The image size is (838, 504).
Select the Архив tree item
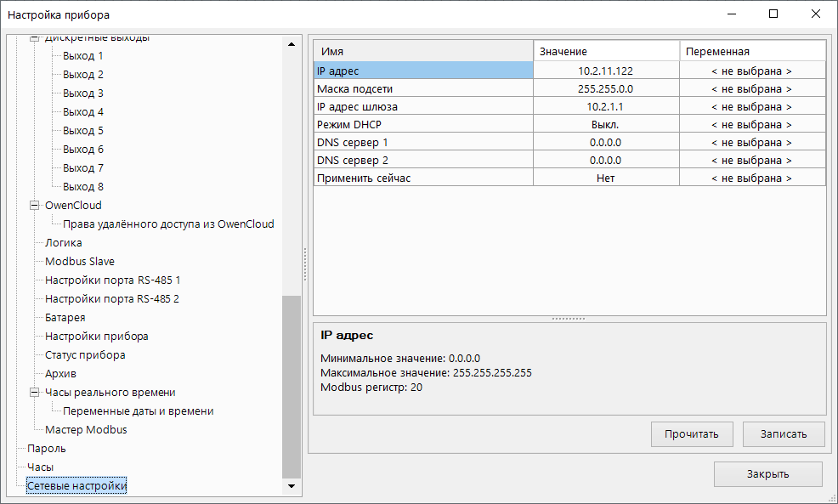coord(61,374)
